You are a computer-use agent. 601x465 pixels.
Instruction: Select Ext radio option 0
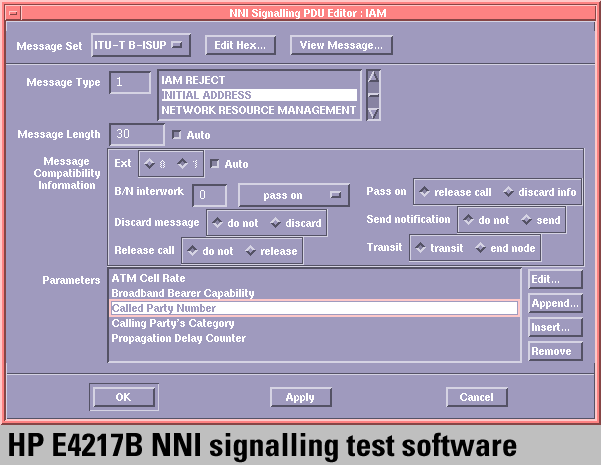tap(155, 164)
